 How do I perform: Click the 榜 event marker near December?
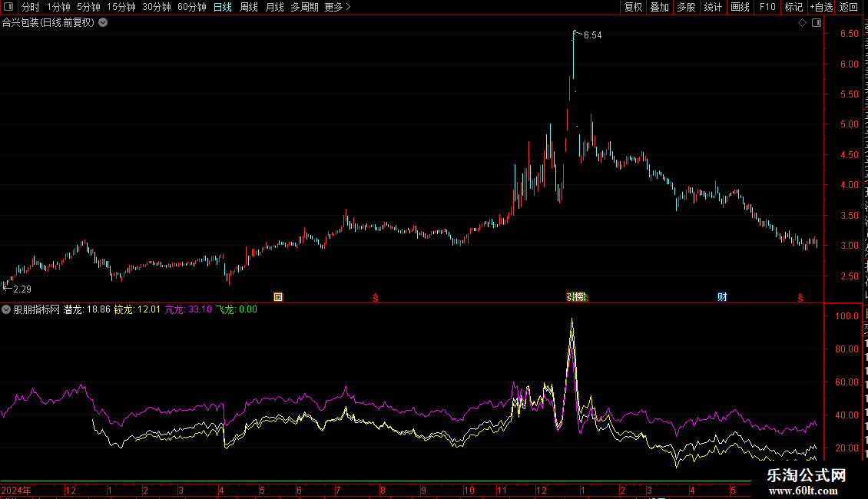tap(578, 297)
